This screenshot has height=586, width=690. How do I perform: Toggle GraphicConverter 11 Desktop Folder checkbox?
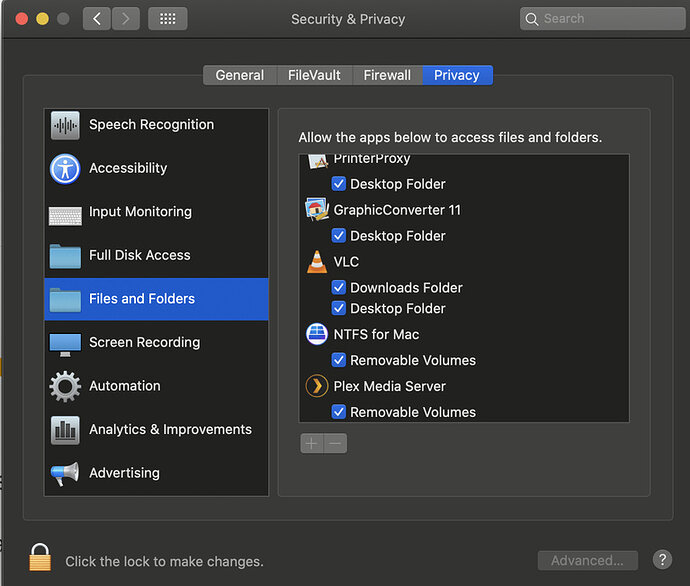[x=339, y=236]
